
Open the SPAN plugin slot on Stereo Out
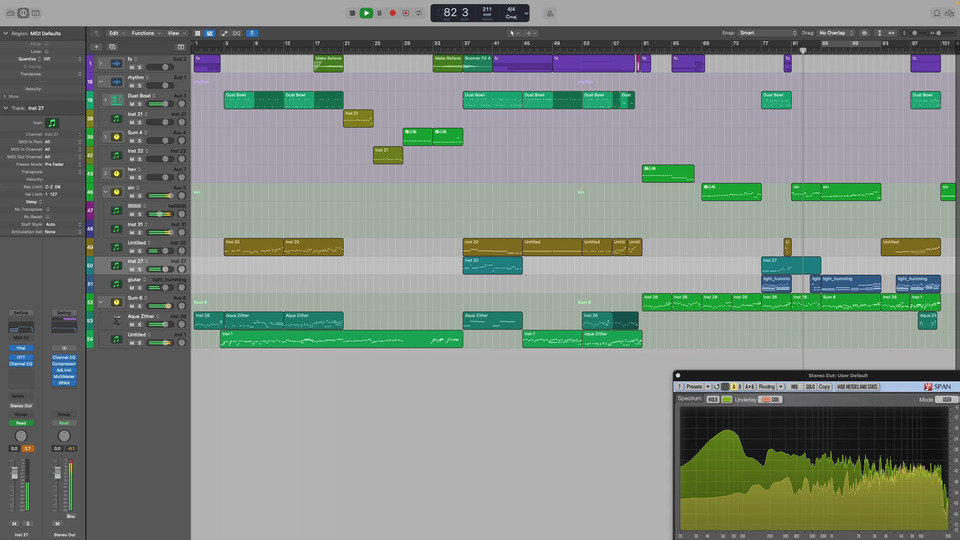[64, 383]
